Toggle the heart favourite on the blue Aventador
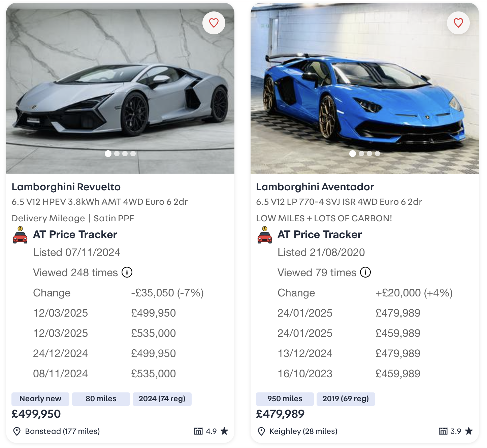This screenshot has width=487, height=448. click(x=458, y=23)
